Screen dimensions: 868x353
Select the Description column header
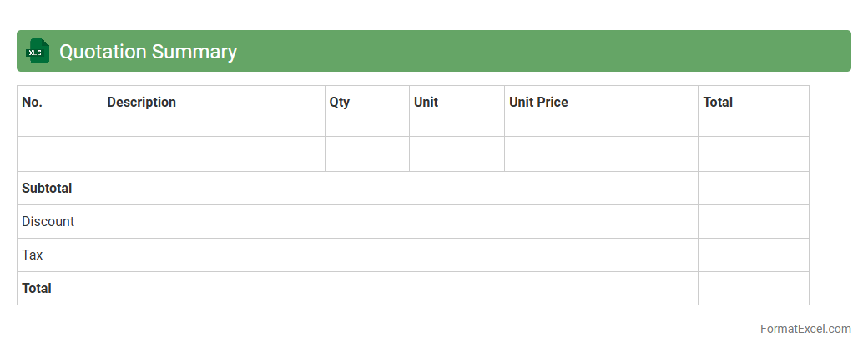pyautogui.click(x=142, y=102)
